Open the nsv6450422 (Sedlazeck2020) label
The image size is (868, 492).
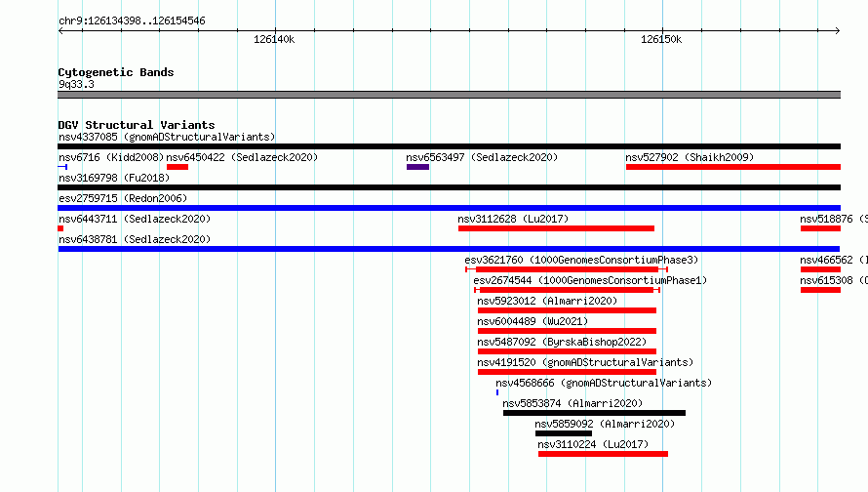[x=242, y=157]
